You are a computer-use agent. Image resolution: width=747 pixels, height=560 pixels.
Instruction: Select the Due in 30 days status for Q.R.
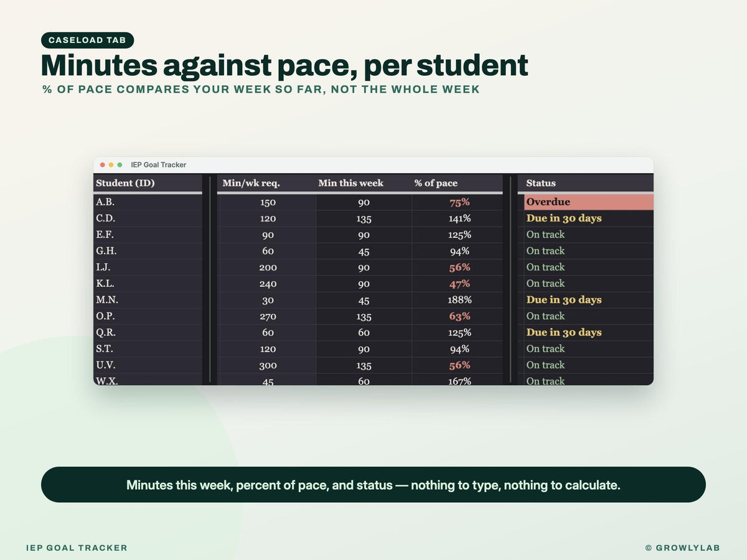tap(589, 332)
